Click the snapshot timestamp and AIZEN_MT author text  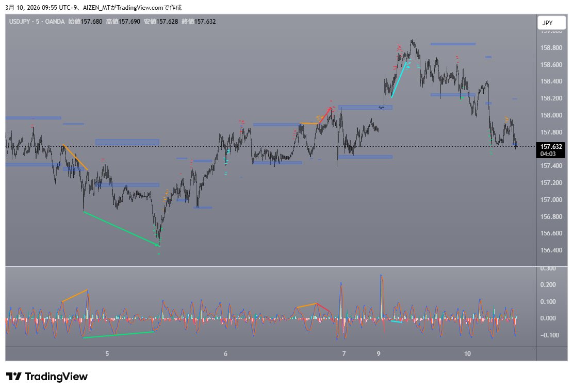point(93,8)
